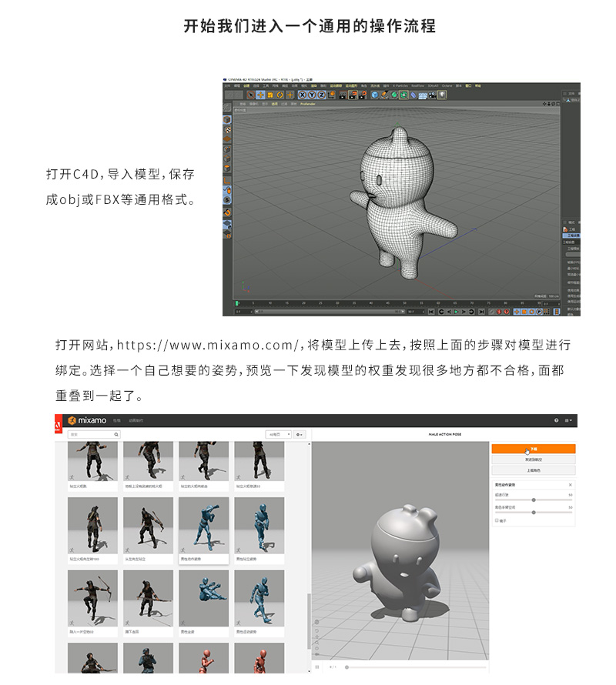Image resolution: width=616 pixels, height=685 pixels.
Task: Open ProRender viewport menu
Action: (x=308, y=104)
